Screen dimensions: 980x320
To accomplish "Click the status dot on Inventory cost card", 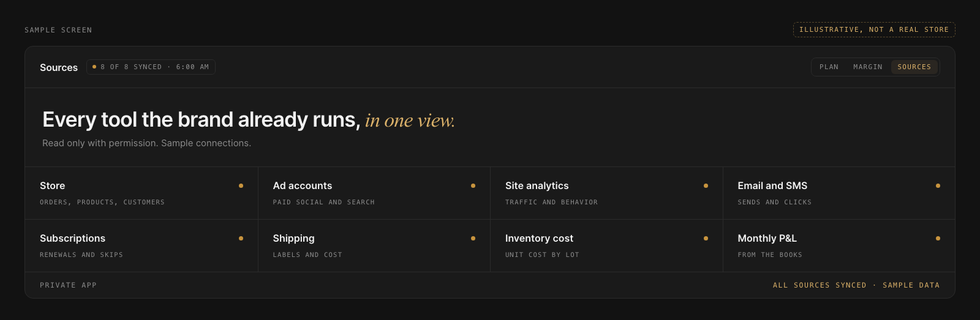I will (706, 238).
